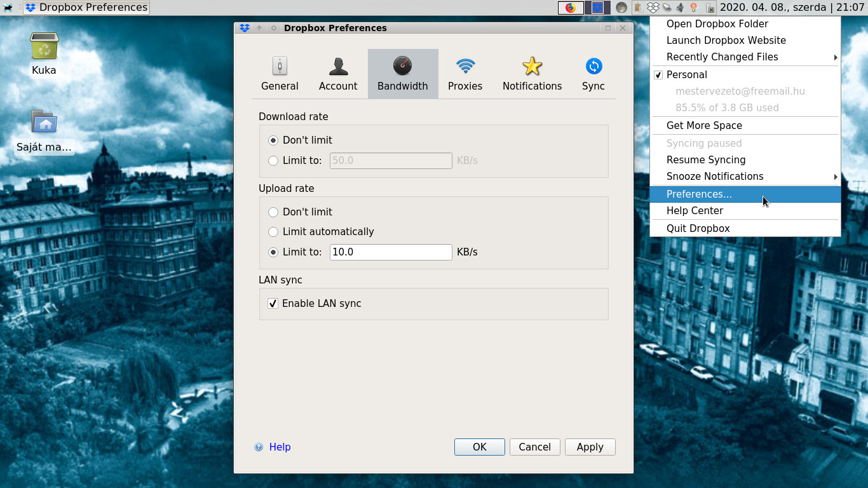This screenshot has width=868, height=488.
Task: Open the Proxies tab
Action: tap(465, 74)
